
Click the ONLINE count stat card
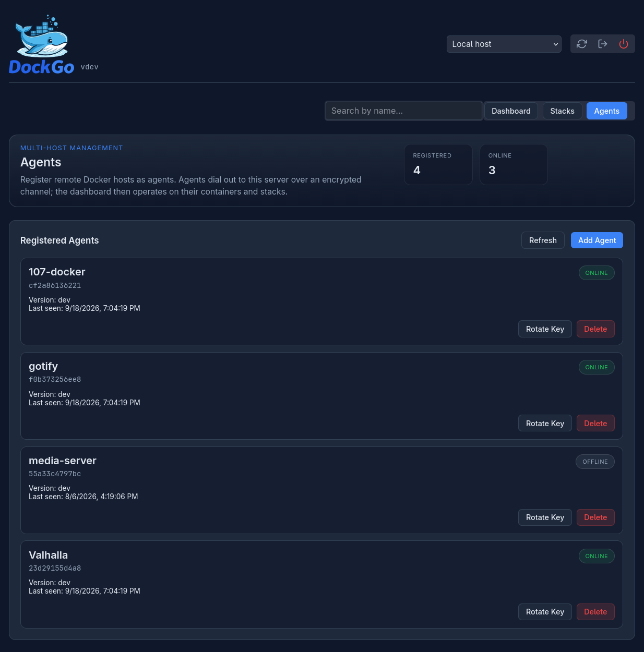[514, 165]
